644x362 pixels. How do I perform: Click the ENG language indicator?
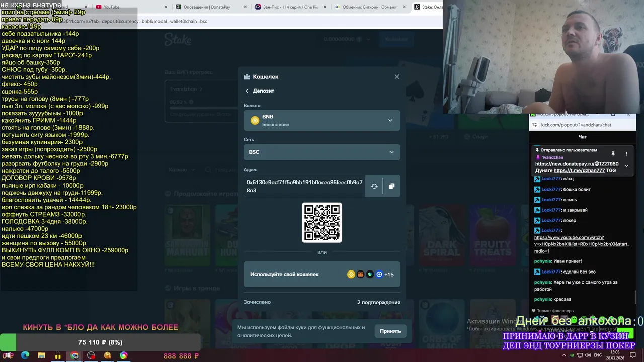[598, 355]
